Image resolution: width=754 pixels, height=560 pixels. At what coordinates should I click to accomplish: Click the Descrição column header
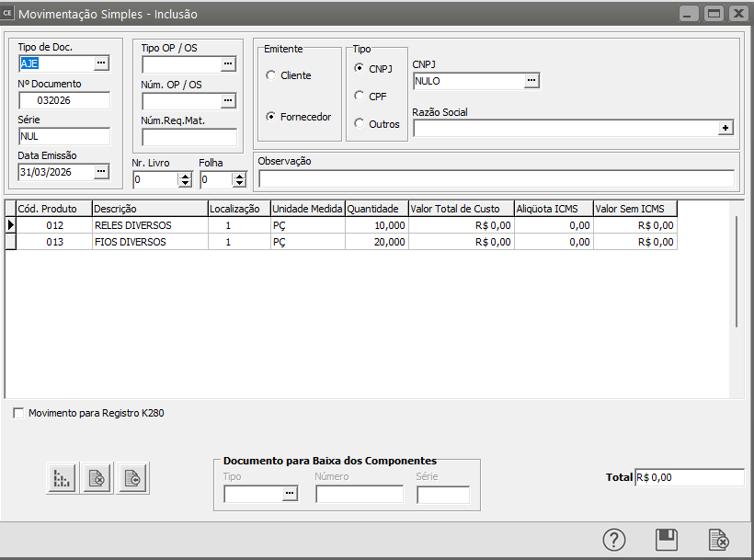pos(149,209)
